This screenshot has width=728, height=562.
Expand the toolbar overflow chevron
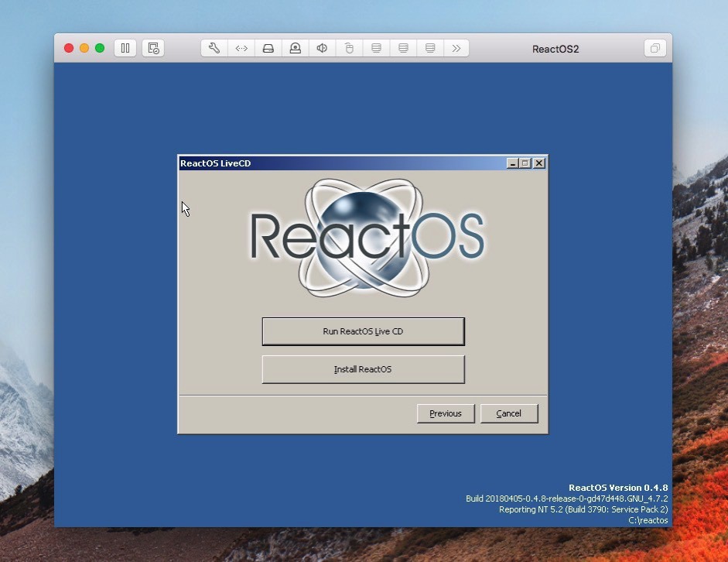coord(456,48)
